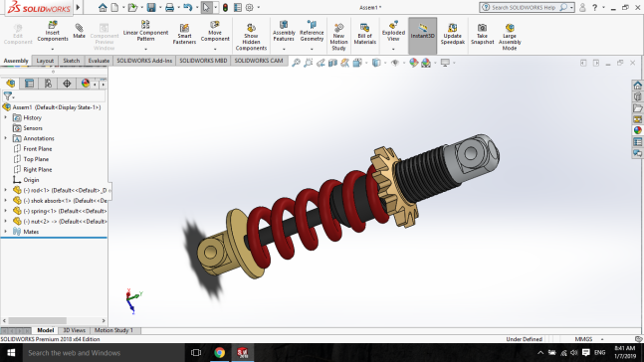
Task: Open the DisplayManager tab
Action: pos(85,84)
